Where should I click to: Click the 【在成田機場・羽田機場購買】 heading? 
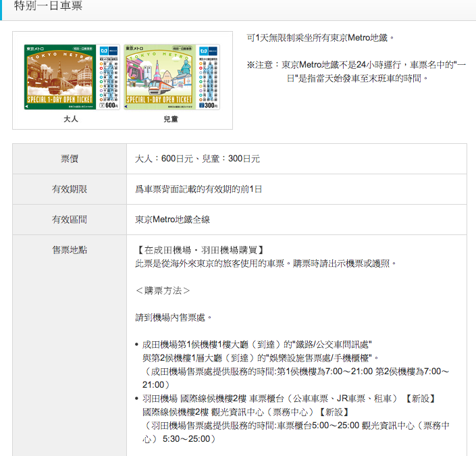coord(201,251)
